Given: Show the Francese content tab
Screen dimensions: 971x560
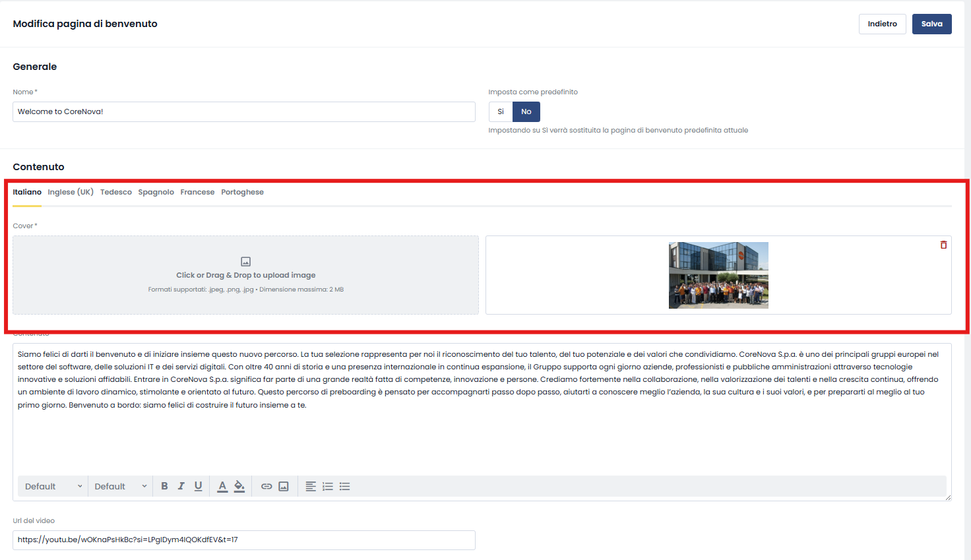Looking at the screenshot, I should click(x=197, y=192).
